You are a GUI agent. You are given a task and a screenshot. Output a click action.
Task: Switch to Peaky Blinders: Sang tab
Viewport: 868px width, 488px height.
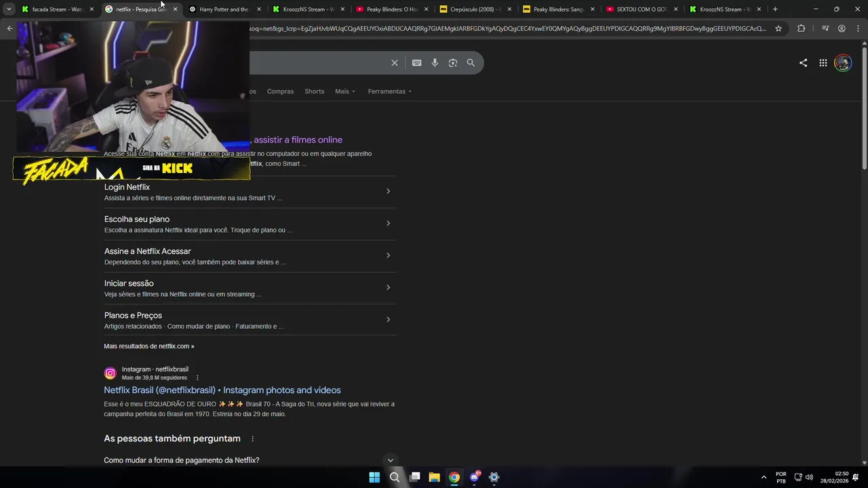(559, 9)
